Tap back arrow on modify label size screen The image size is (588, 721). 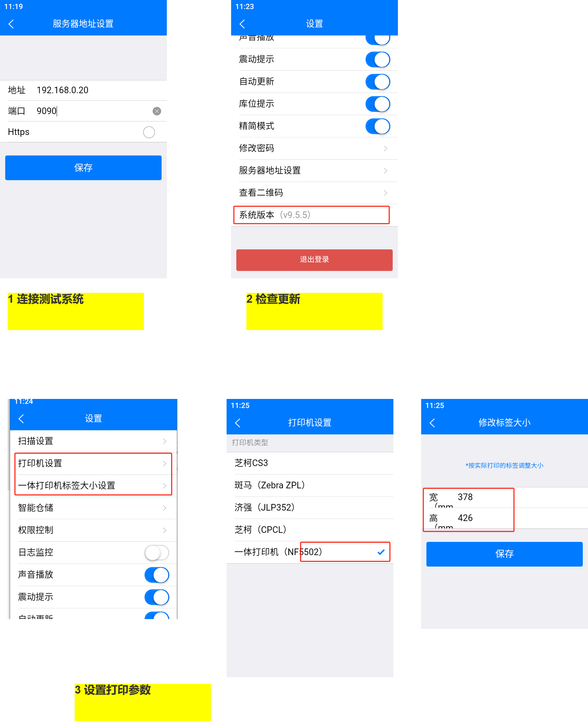(x=432, y=423)
